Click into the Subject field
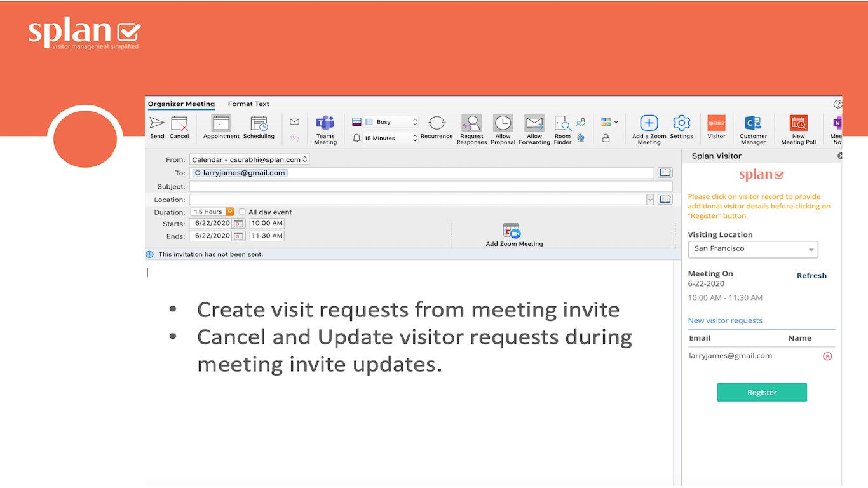The image size is (868, 488). click(431, 186)
